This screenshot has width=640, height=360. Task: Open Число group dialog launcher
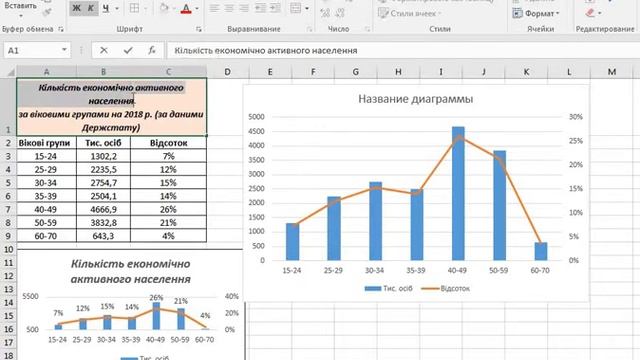coord(367,29)
